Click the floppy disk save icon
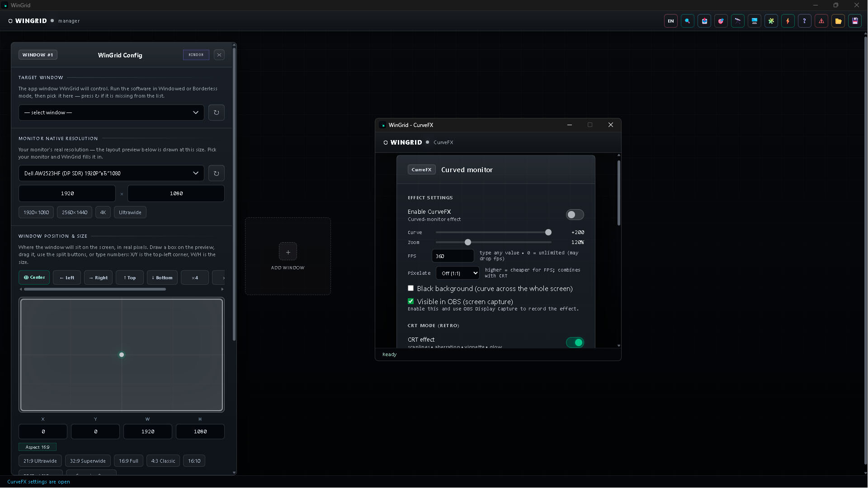The width and height of the screenshot is (868, 488). 855,21
